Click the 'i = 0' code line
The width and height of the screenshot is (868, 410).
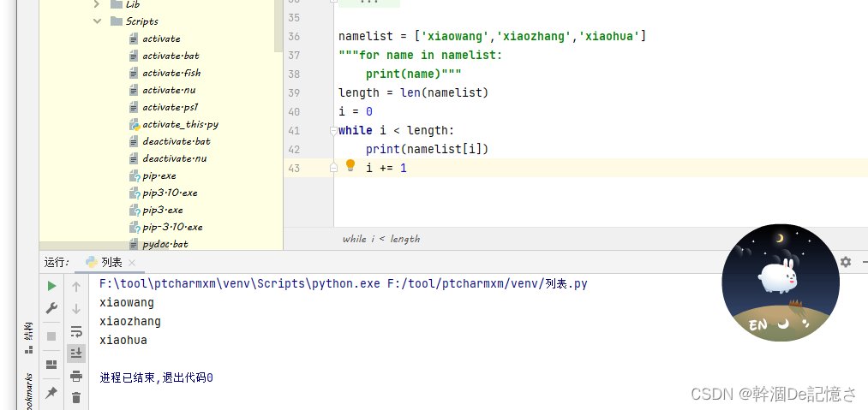tap(356, 111)
